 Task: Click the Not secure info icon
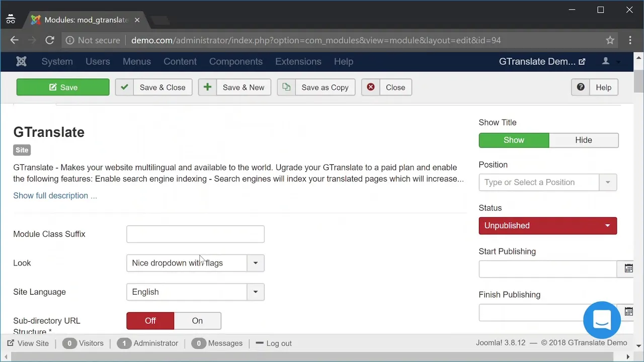[x=70, y=40]
